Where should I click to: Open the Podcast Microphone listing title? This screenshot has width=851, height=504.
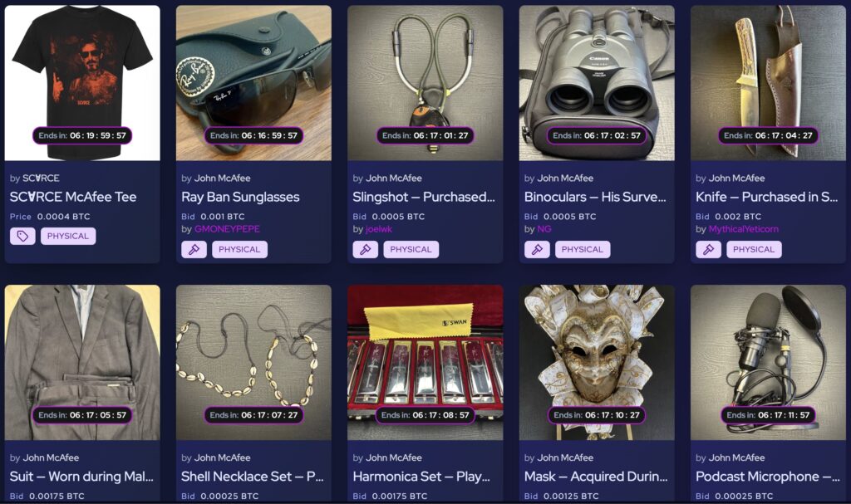[x=767, y=477]
